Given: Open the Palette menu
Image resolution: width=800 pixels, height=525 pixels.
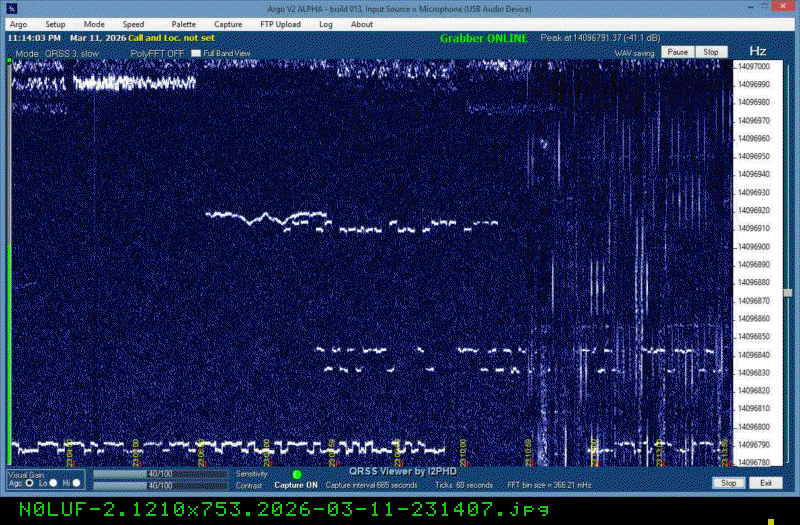Looking at the screenshot, I should 184,24.
